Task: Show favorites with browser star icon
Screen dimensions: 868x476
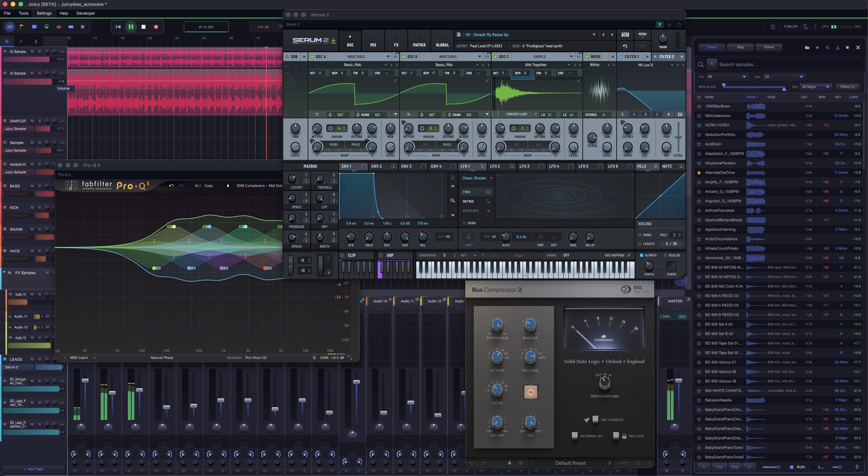Action: (x=817, y=48)
